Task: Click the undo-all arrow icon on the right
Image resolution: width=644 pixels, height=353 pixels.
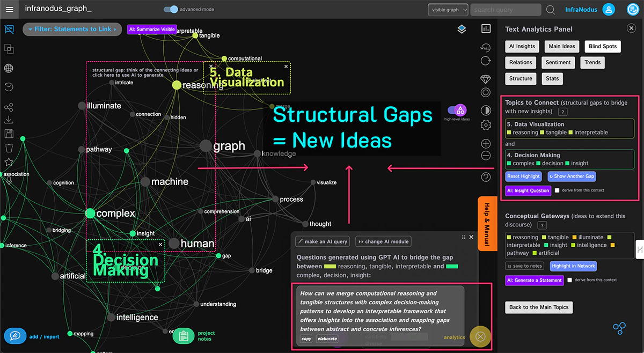Action: [x=486, y=47]
